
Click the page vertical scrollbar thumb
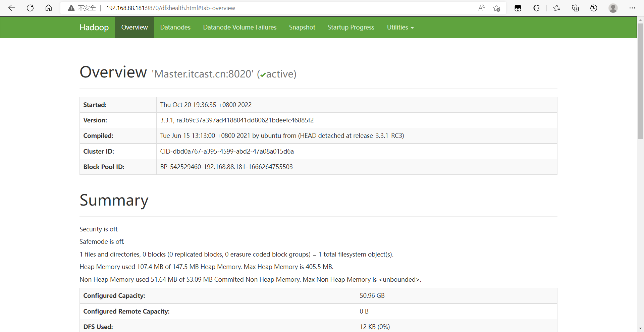pos(641,81)
